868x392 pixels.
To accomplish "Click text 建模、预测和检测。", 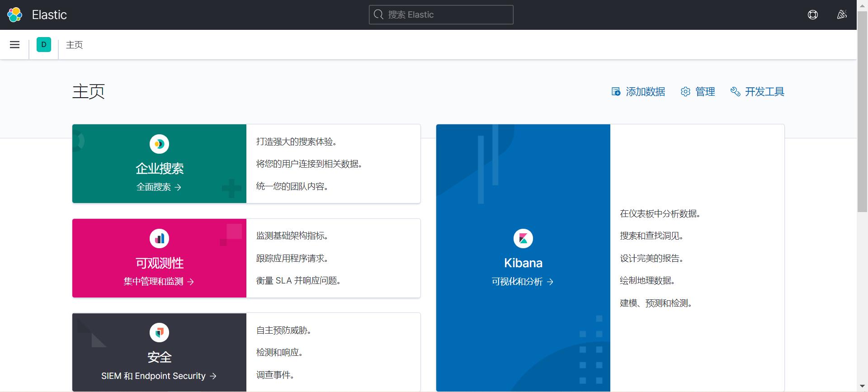I will (x=656, y=303).
